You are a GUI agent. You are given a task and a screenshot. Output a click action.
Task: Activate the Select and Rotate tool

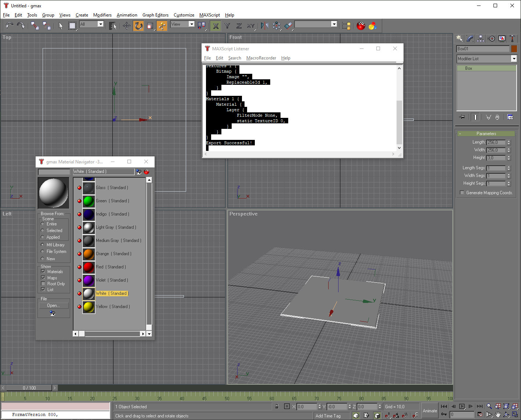(x=138, y=26)
